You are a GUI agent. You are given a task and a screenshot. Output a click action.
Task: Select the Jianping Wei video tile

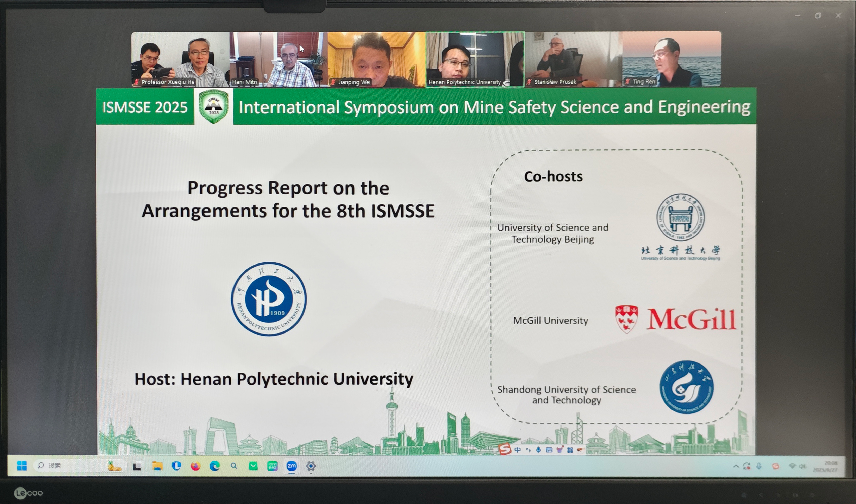[x=376, y=60]
